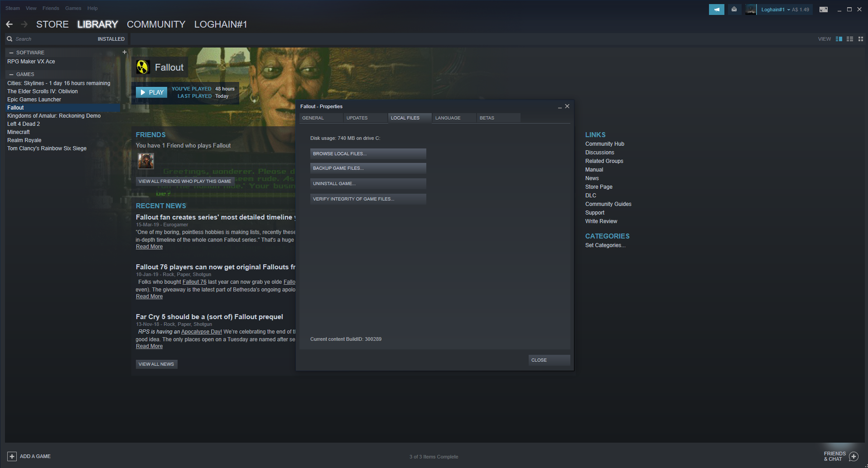This screenshot has width=868, height=468.
Task: Open the Steam announcements megaphone icon
Action: tap(717, 10)
